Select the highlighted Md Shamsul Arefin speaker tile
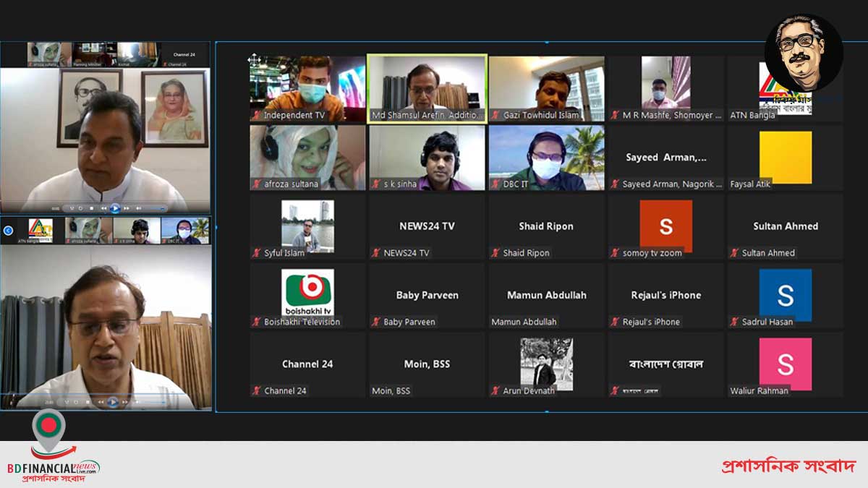Image resolution: width=868 pixels, height=488 pixels. click(x=427, y=88)
